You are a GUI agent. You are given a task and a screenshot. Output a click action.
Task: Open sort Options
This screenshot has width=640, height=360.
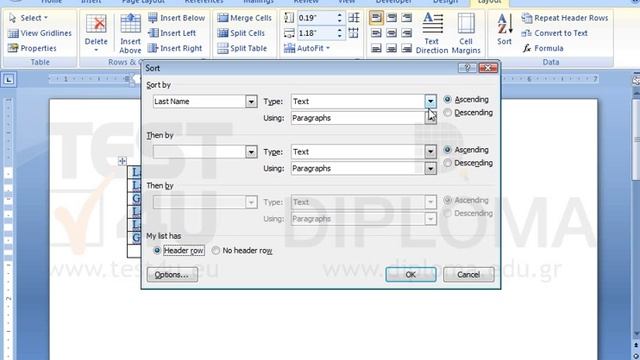pyautogui.click(x=172, y=275)
